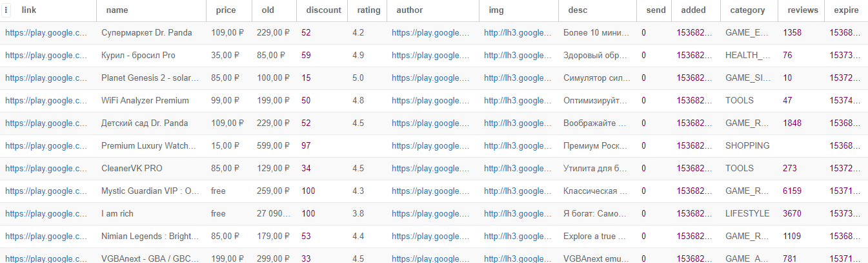The image size is (868, 263).
Task: Sort by the old column header
Action: (268, 10)
